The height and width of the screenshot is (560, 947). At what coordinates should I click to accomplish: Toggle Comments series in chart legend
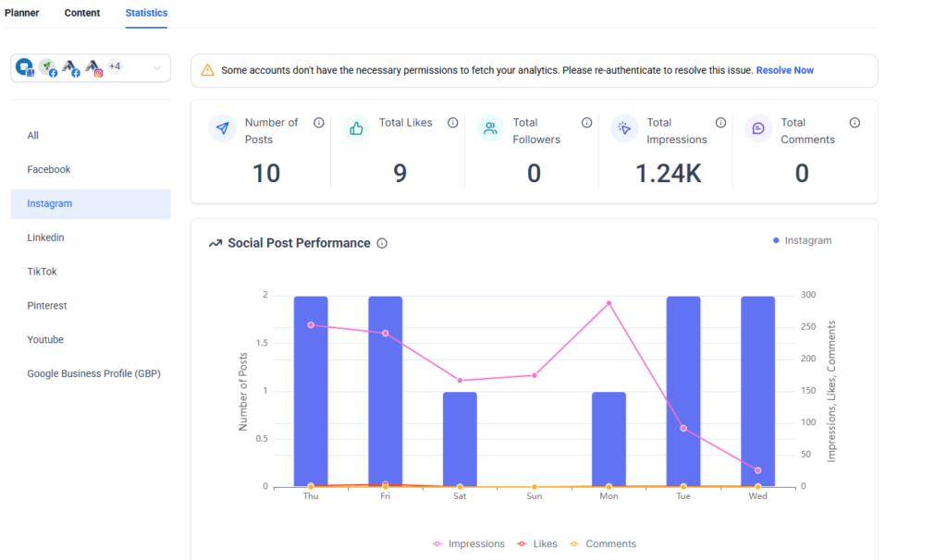(602, 544)
